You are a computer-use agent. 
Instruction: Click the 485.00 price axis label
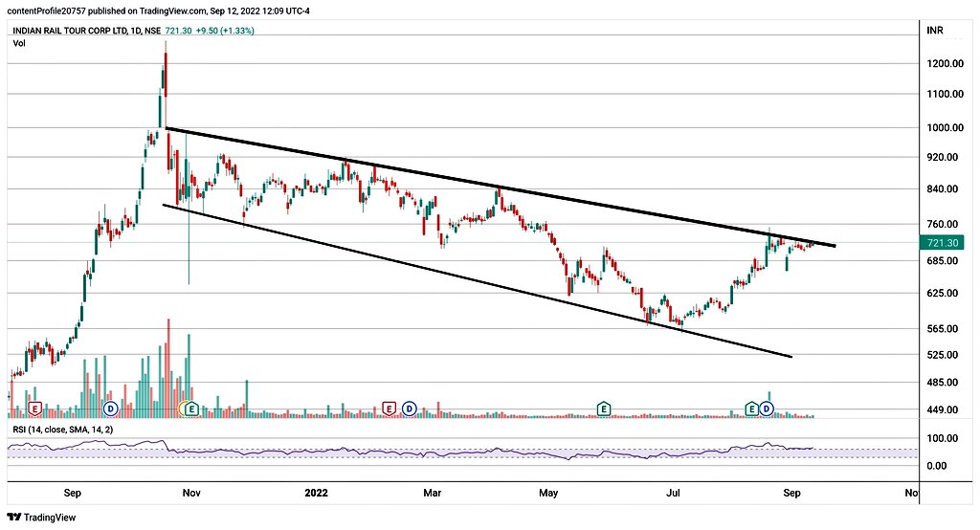coord(943,383)
